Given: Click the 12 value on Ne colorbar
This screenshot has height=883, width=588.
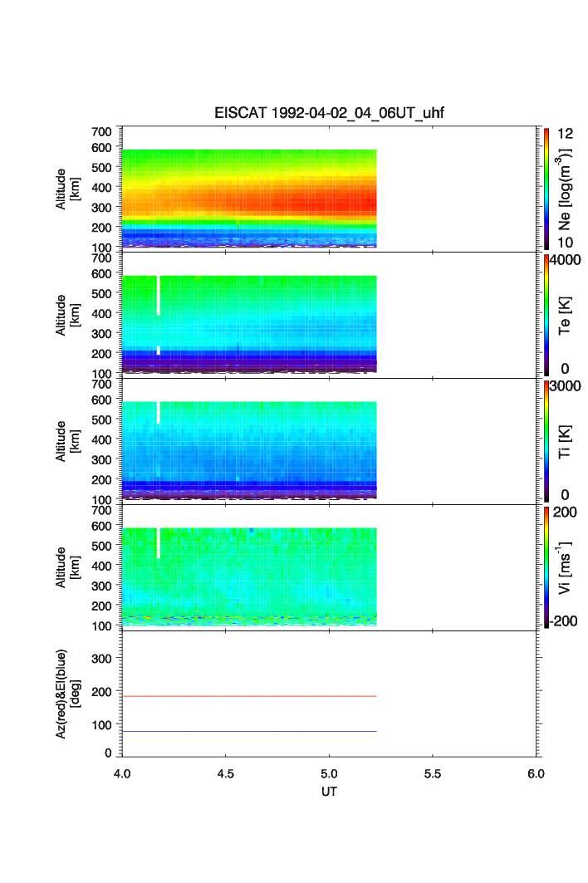Looking at the screenshot, I should click(x=565, y=134).
